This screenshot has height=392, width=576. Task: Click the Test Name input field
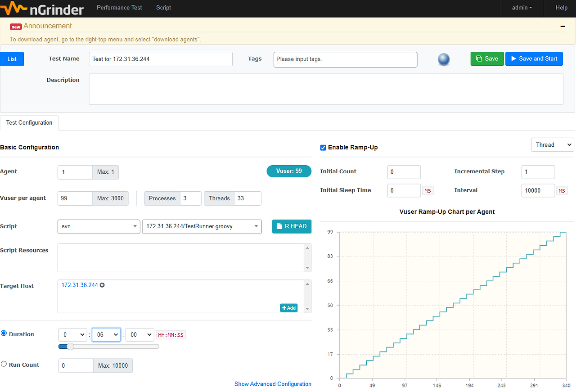coord(161,59)
